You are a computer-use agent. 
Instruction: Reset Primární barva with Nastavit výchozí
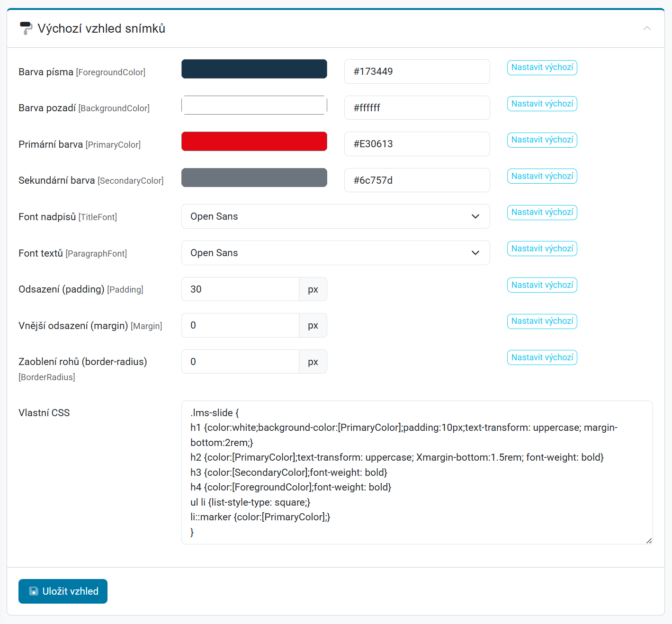[x=542, y=140]
